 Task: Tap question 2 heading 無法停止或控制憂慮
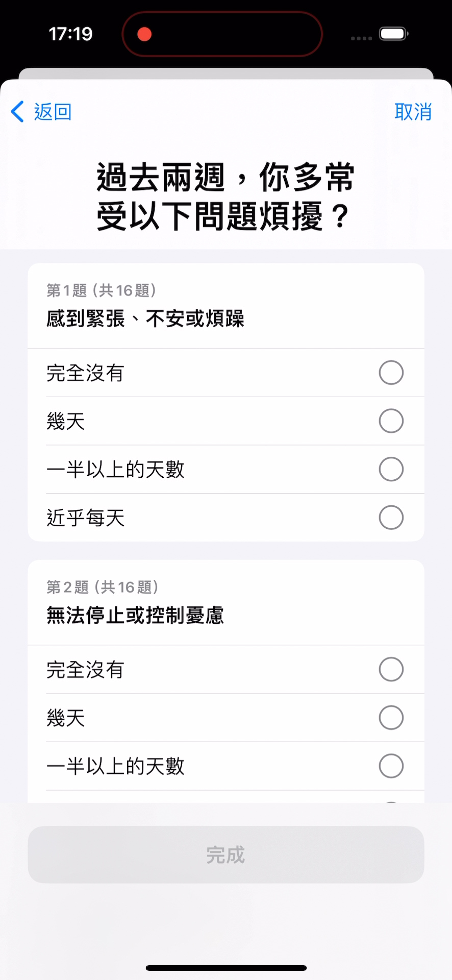pos(135,616)
